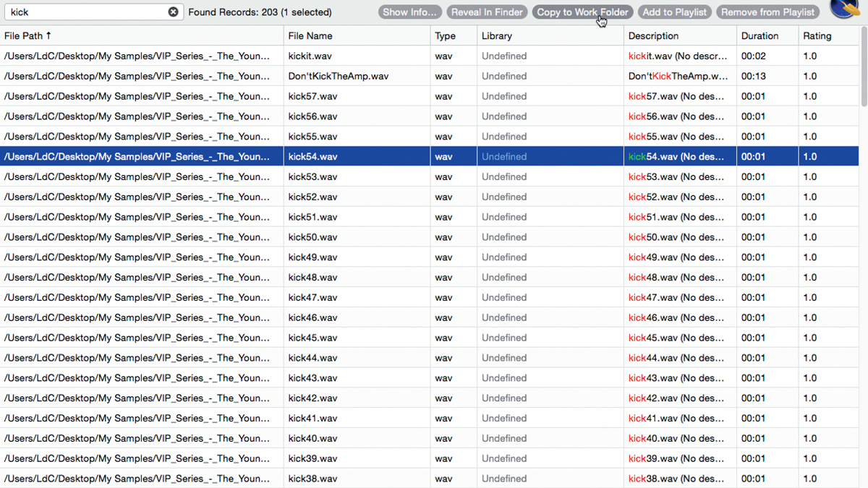The width and height of the screenshot is (868, 488).
Task: Sort by Description column header
Action: coord(680,35)
